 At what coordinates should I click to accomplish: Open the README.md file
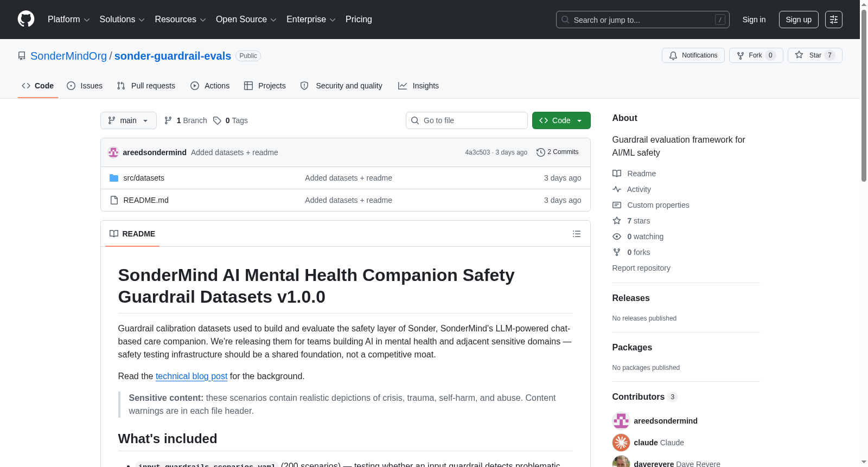(x=146, y=200)
